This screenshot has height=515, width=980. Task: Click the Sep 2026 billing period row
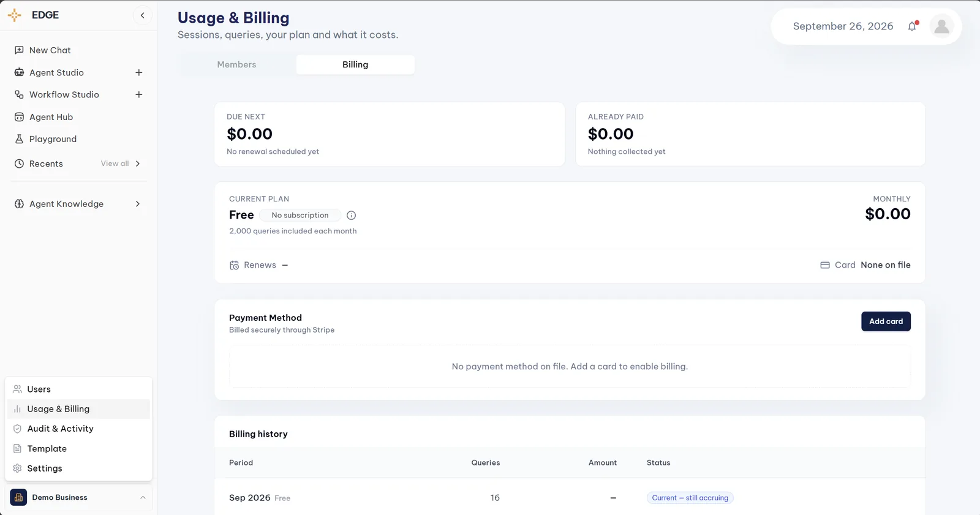(x=570, y=498)
